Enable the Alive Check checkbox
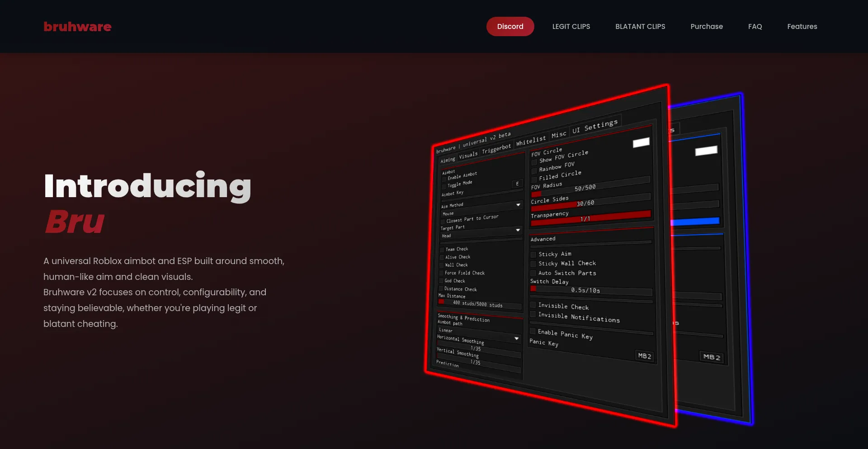868x449 pixels. point(442,257)
